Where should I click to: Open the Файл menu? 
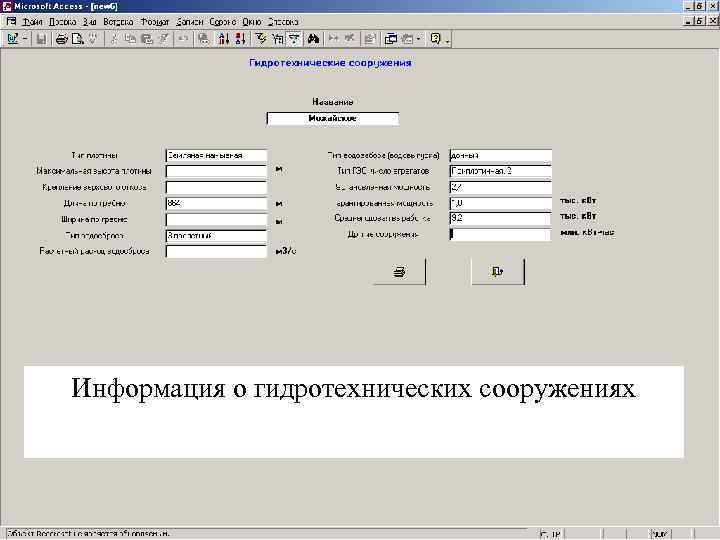(32, 22)
